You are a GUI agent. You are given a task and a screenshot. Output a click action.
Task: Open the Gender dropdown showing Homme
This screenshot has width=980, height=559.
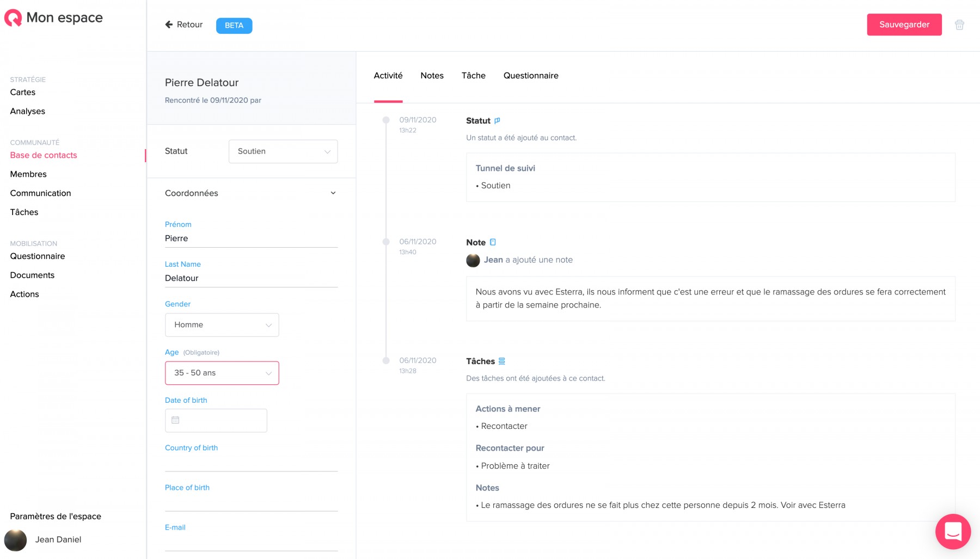[222, 325]
